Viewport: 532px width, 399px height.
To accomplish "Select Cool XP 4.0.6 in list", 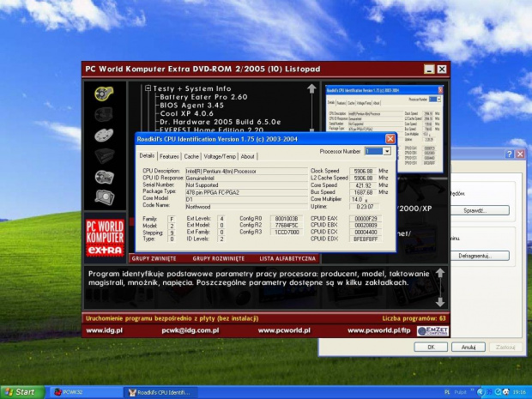I will coord(186,113).
